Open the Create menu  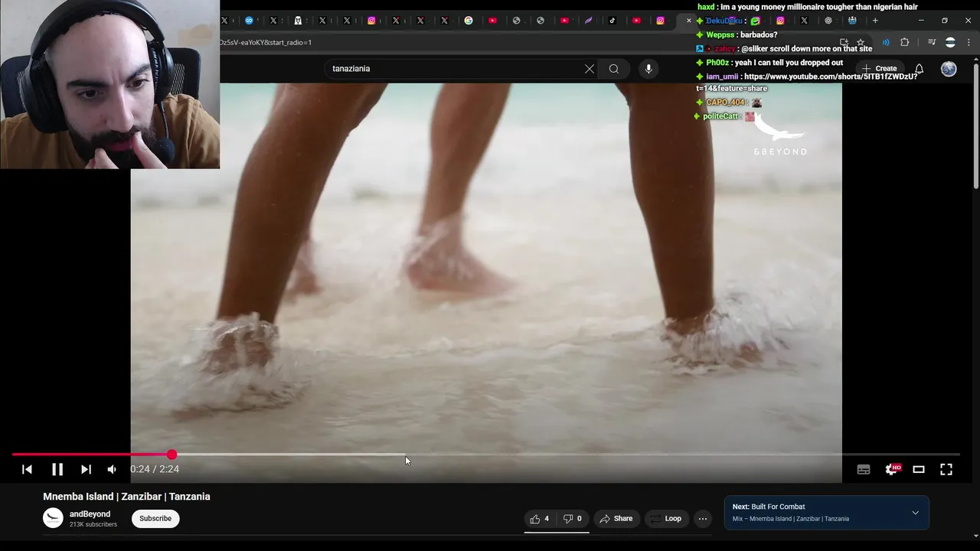coord(879,69)
